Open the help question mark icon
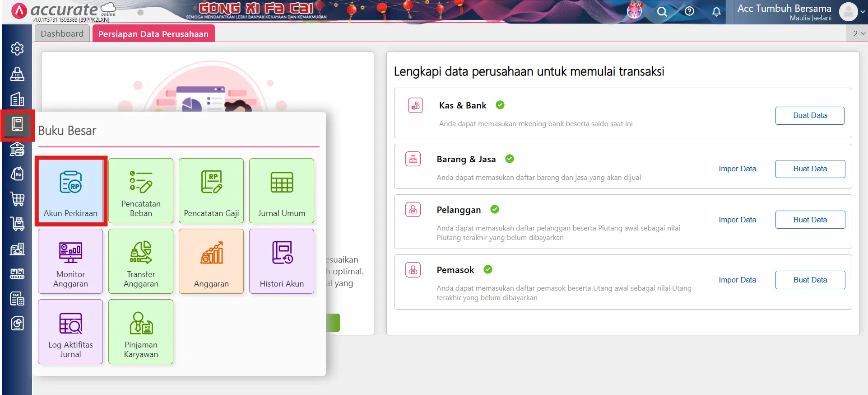The height and width of the screenshot is (395, 868). coord(689,11)
